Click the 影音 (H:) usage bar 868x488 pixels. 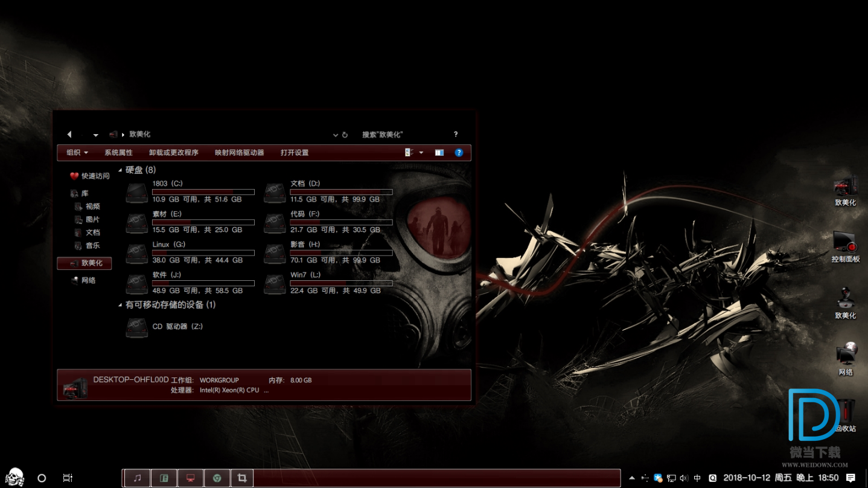coord(341,252)
